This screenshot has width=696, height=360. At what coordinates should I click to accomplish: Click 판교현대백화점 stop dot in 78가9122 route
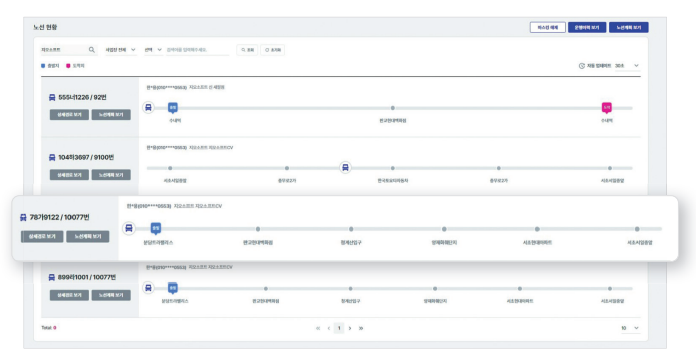(258, 229)
